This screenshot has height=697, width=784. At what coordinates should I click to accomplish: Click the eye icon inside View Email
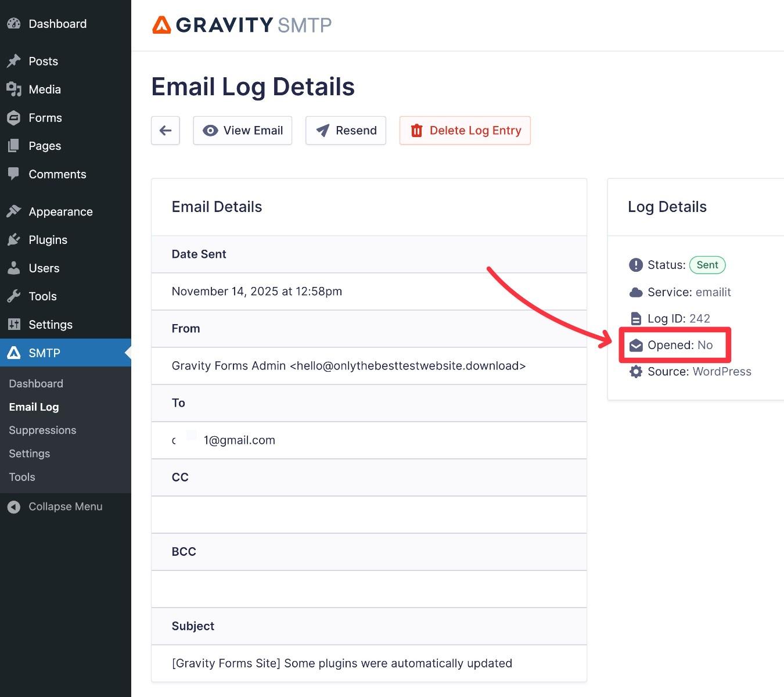210,131
